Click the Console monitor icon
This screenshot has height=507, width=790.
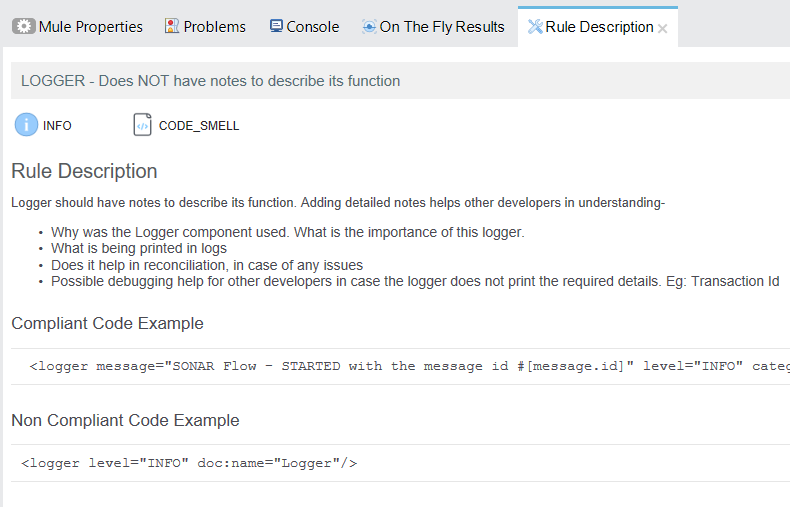tap(276, 26)
